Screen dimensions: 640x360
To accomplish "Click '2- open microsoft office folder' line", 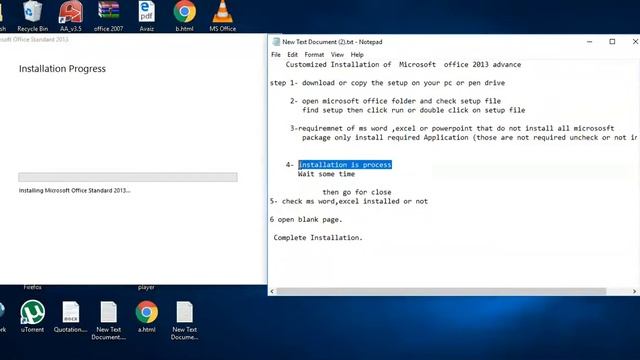I will click(x=395, y=101).
